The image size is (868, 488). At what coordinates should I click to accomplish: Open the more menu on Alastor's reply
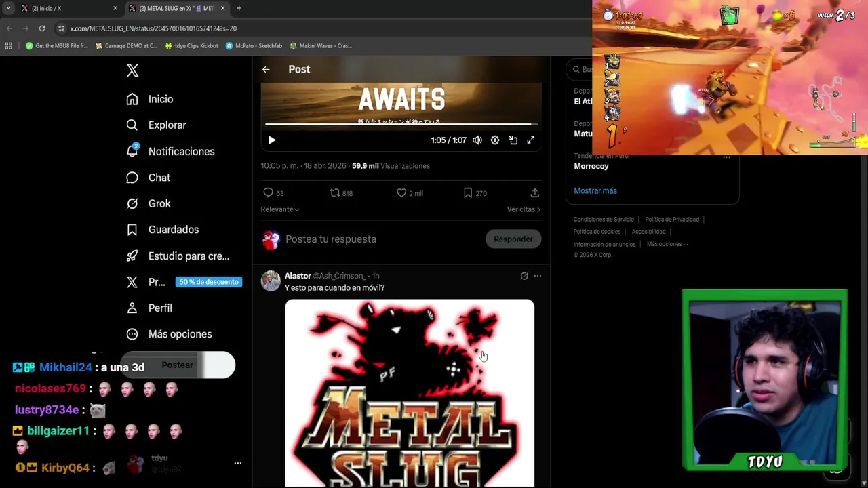tap(538, 276)
